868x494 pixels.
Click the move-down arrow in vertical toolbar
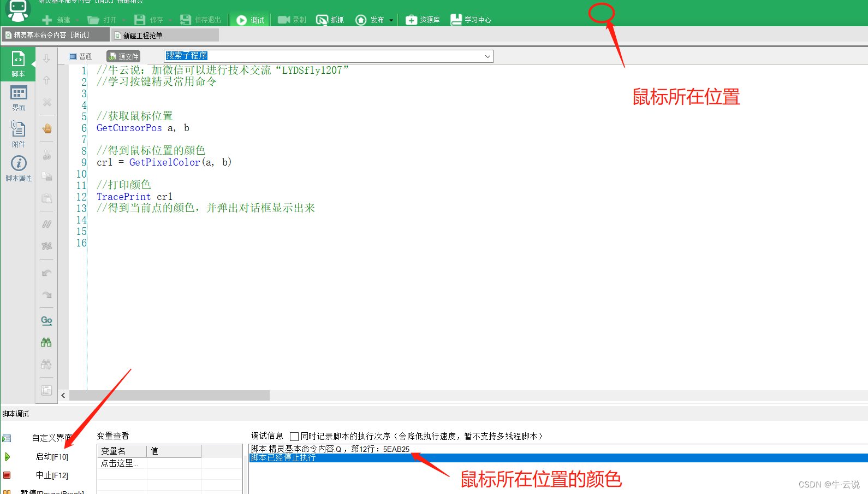47,58
